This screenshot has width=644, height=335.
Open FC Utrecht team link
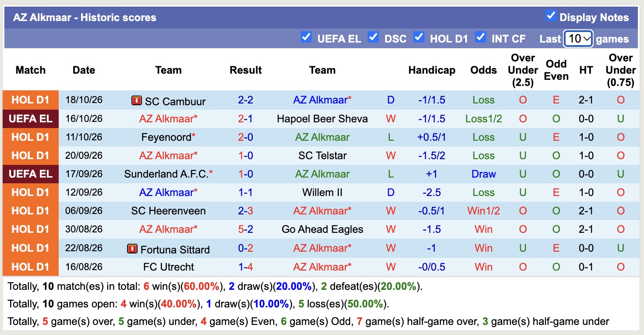tap(169, 267)
